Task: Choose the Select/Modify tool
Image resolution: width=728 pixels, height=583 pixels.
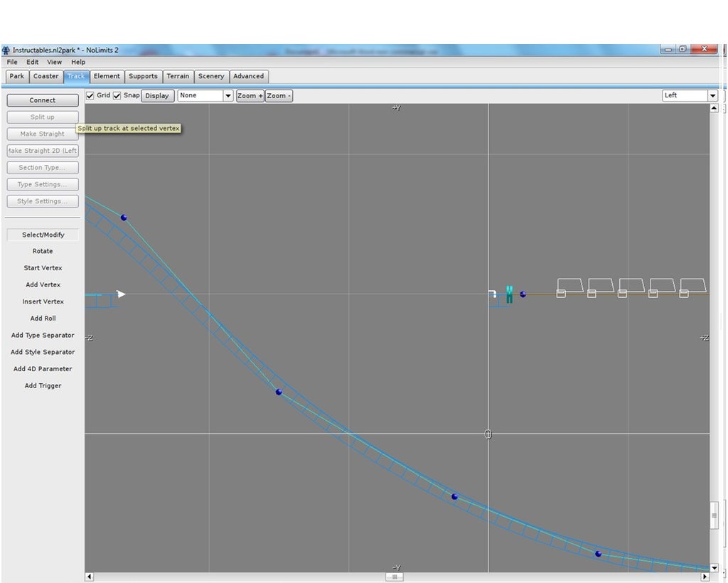Action: tap(43, 235)
